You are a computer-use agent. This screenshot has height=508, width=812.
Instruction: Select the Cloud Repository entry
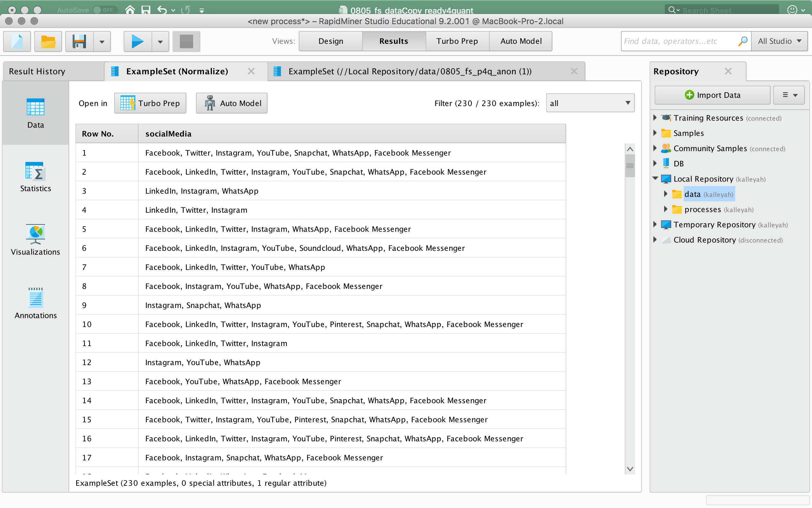[722, 240]
